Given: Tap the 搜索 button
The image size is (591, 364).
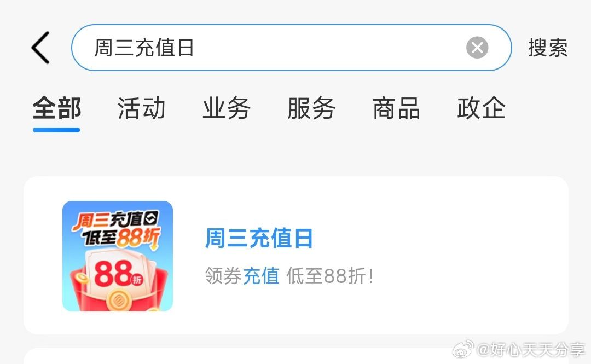Looking at the screenshot, I should tap(548, 48).
